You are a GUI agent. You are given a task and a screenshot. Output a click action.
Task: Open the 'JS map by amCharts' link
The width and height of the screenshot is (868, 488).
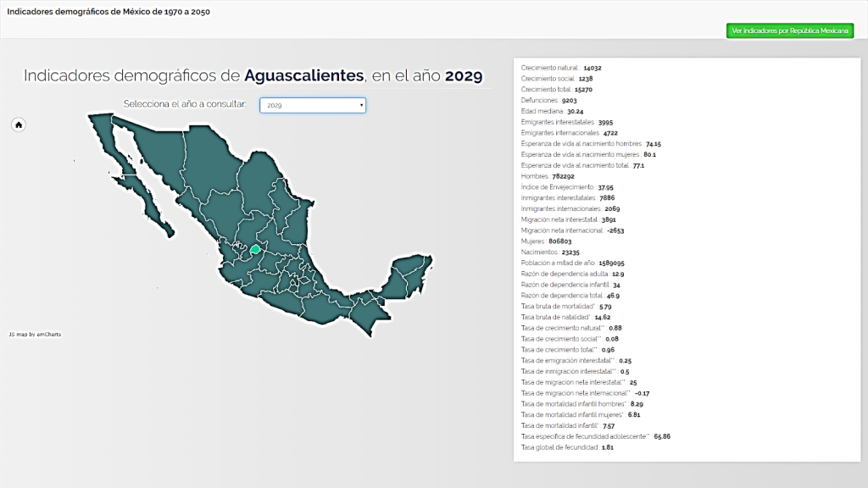[35, 334]
